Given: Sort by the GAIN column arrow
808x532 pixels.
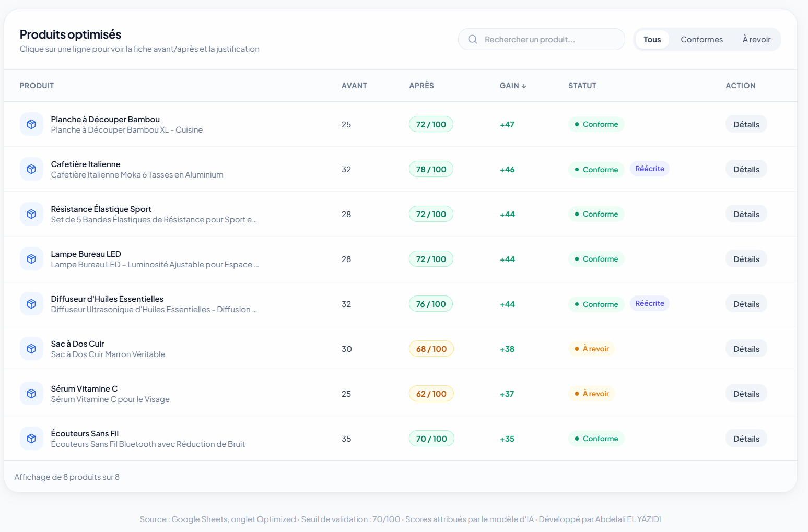Looking at the screenshot, I should tap(524, 86).
